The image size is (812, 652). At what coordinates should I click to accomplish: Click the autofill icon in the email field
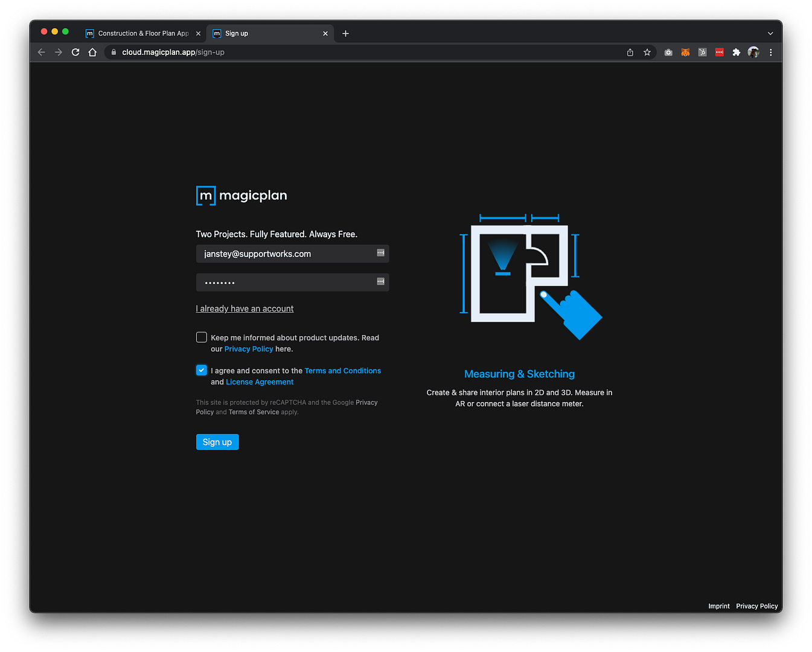click(x=381, y=253)
